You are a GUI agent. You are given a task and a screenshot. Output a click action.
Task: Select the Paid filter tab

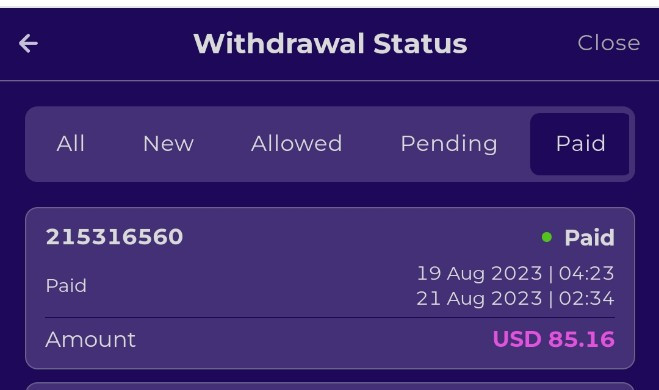pos(580,144)
